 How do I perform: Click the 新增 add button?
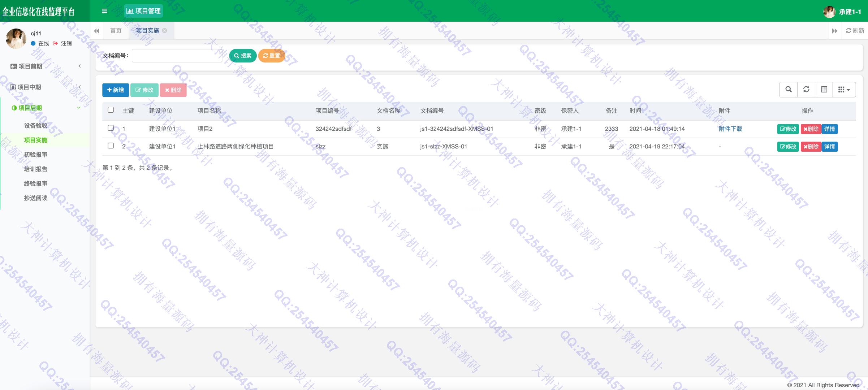click(x=116, y=90)
